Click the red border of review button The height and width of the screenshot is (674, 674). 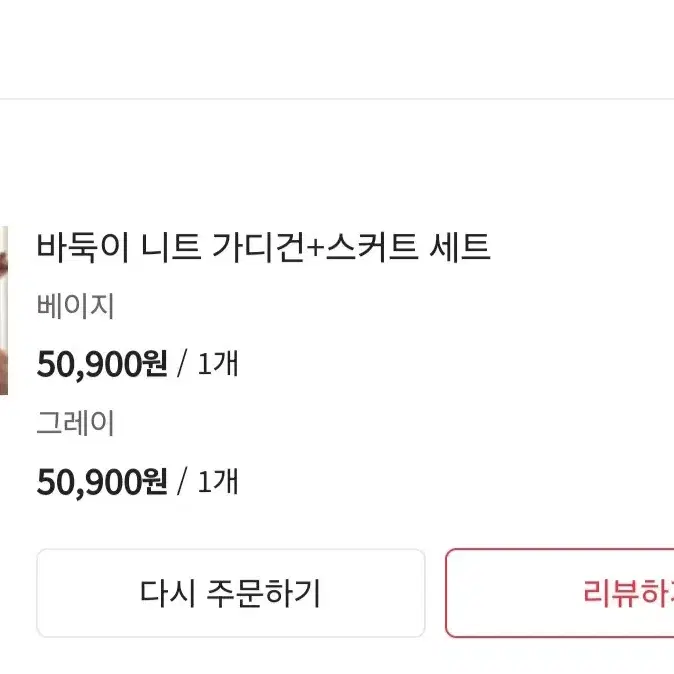coord(447,593)
